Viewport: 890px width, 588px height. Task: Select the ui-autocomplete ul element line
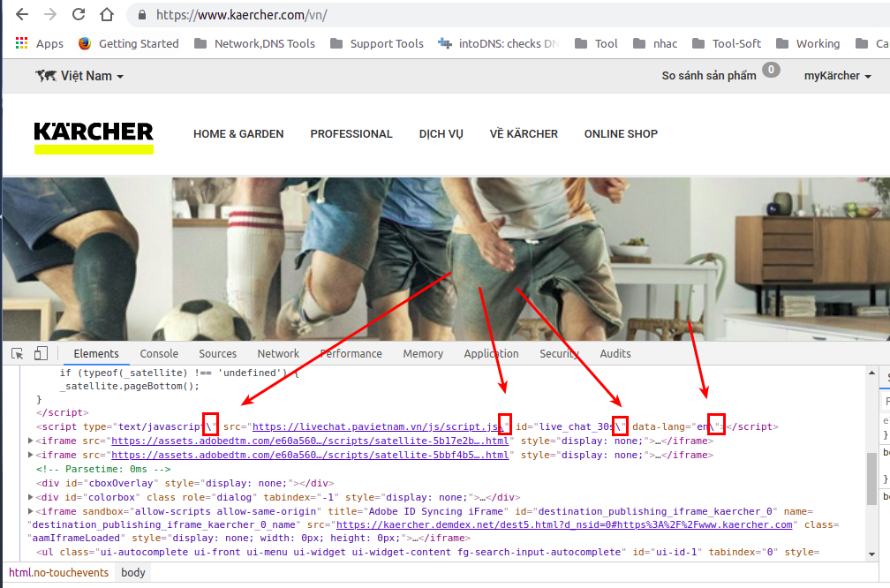click(428, 553)
